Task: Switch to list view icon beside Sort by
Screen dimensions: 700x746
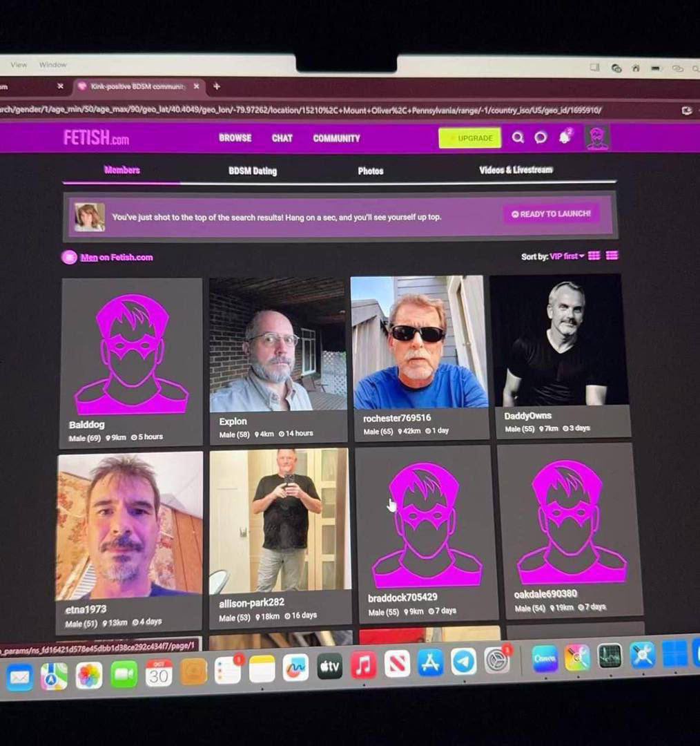Action: (x=612, y=256)
